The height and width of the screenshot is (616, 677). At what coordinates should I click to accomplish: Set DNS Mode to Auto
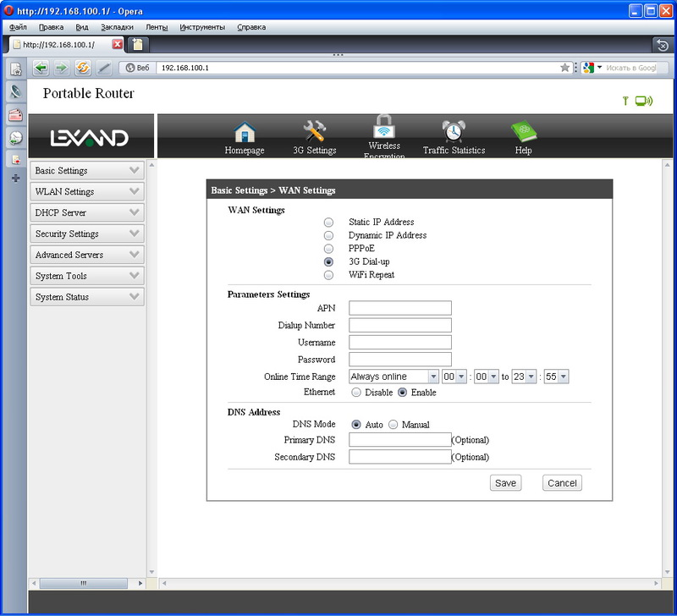[355, 425]
